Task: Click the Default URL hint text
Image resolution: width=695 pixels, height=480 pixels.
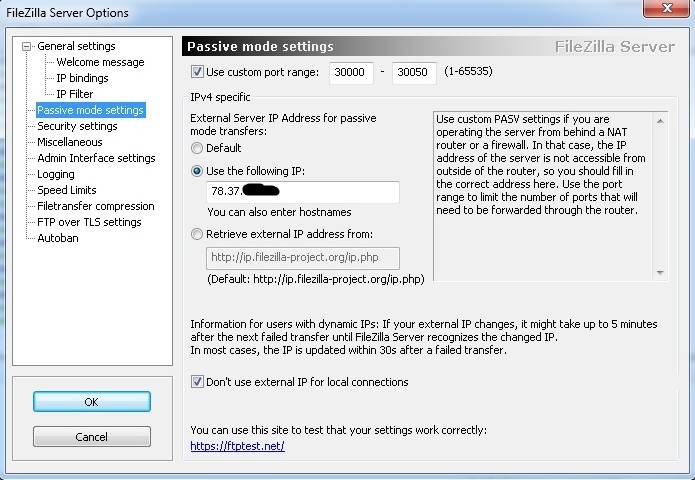Action: pos(316,279)
